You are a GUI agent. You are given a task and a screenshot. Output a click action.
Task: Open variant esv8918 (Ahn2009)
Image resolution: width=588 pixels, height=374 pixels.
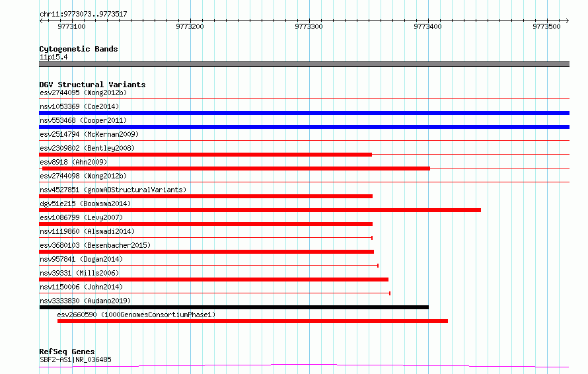(x=73, y=162)
